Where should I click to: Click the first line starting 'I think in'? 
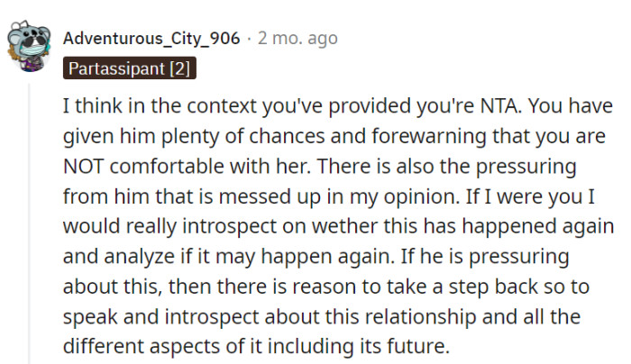pos(270,106)
